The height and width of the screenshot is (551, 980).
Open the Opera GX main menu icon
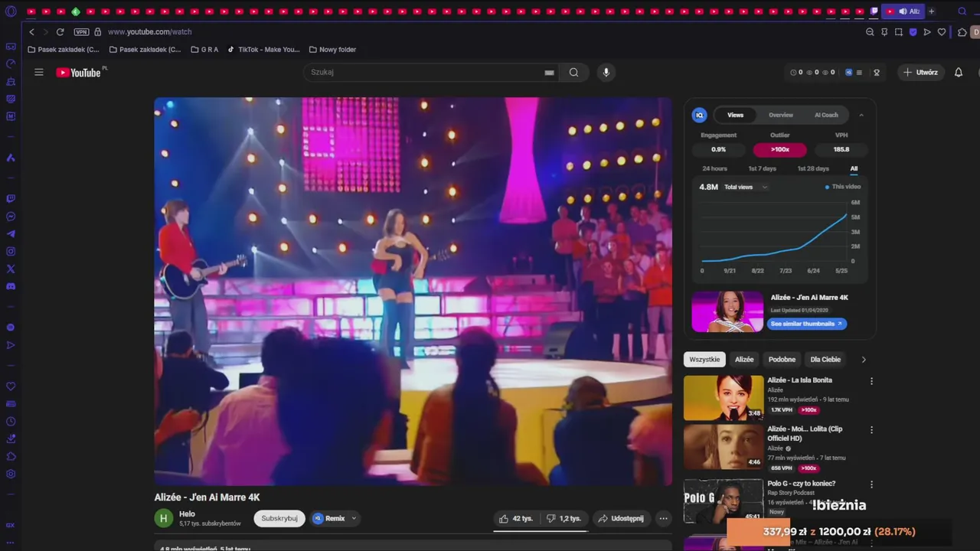click(x=11, y=11)
